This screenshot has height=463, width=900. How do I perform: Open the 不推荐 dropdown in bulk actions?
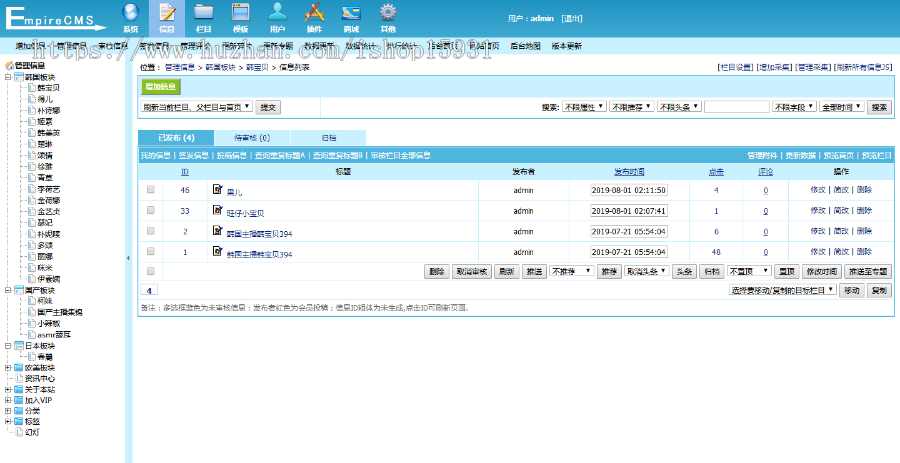pyautogui.click(x=572, y=271)
